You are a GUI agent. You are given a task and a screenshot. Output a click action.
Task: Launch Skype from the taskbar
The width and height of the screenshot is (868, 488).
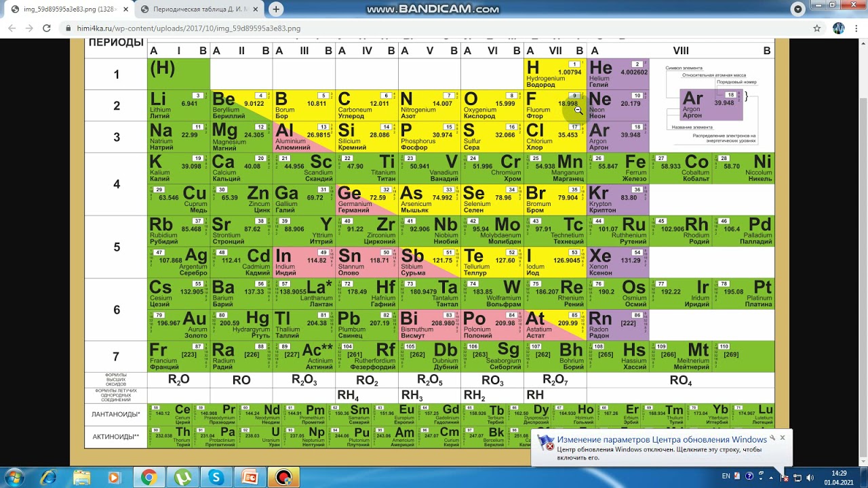pyautogui.click(x=216, y=477)
